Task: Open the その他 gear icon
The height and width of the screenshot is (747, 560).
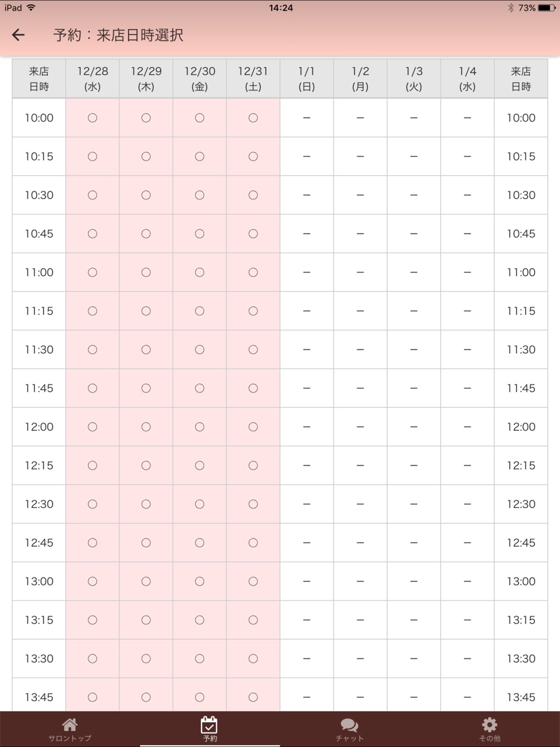Action: [x=489, y=725]
